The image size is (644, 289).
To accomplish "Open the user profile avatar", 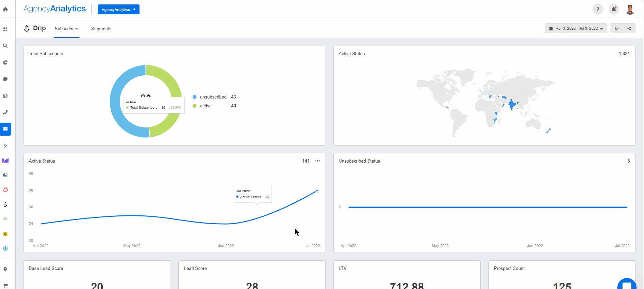I will [630, 10].
